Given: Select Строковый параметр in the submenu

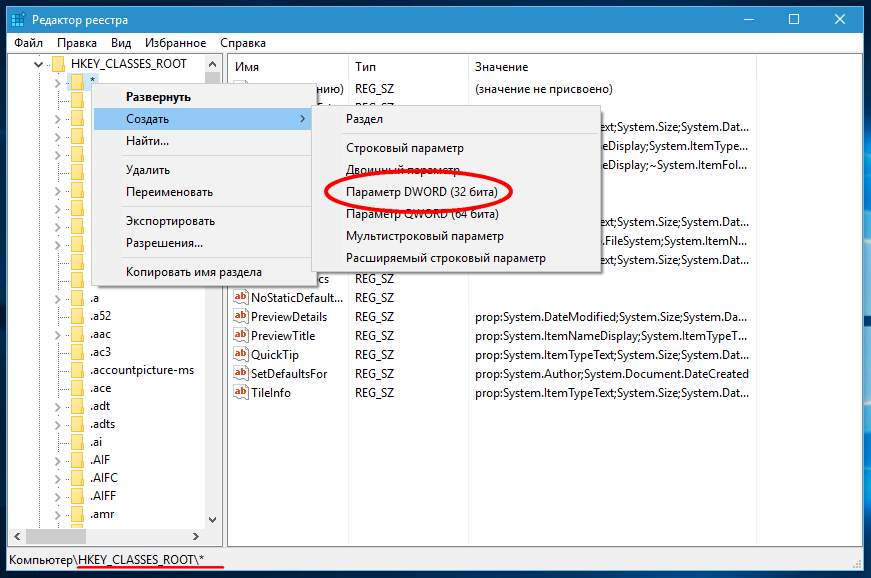Looking at the screenshot, I should point(455,148).
